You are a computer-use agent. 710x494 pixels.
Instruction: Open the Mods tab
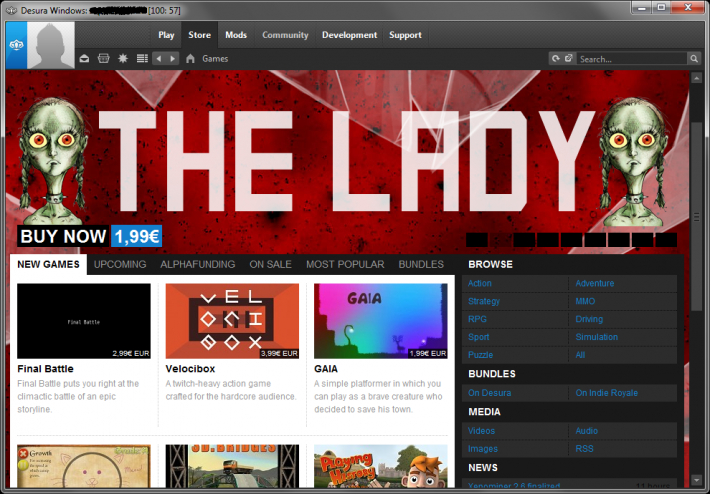tap(236, 35)
